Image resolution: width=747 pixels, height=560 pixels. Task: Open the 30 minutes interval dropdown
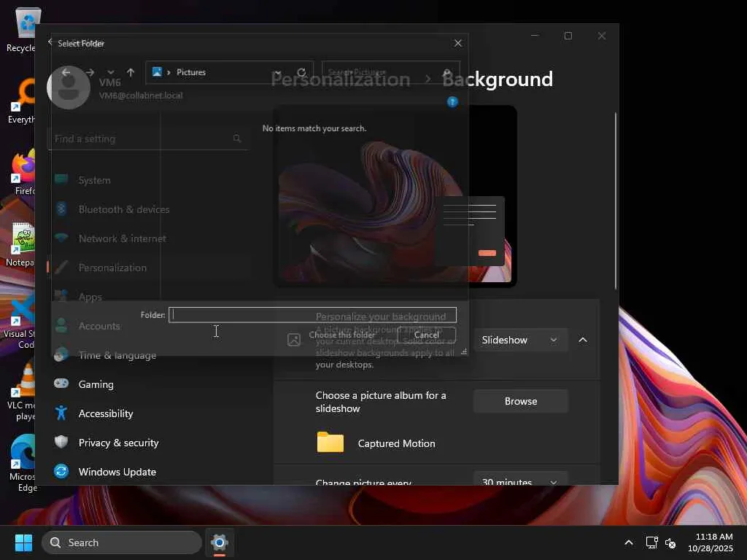tap(519, 481)
